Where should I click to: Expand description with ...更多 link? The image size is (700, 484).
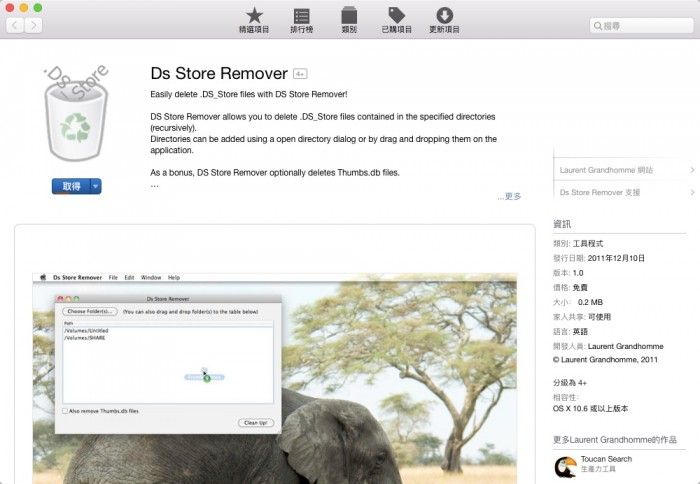coord(509,196)
